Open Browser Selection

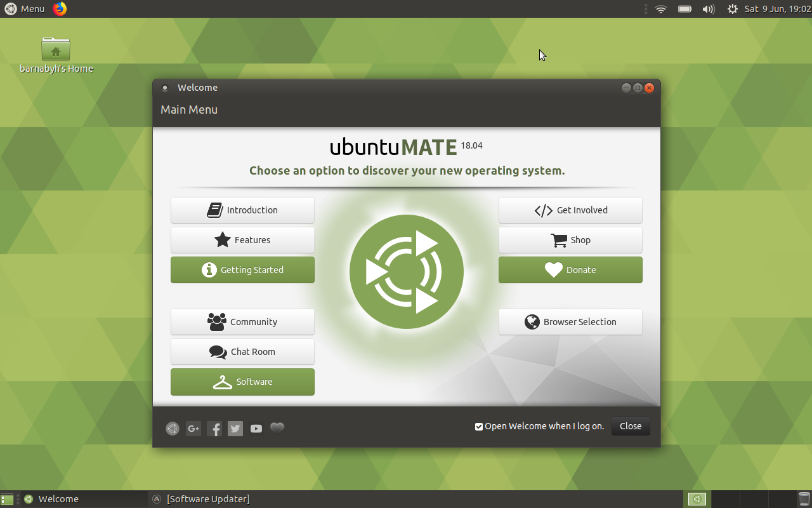pos(570,322)
